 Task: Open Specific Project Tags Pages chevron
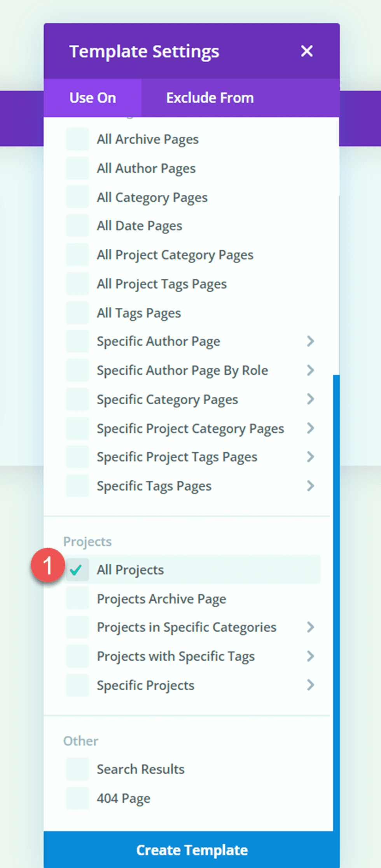(x=310, y=457)
